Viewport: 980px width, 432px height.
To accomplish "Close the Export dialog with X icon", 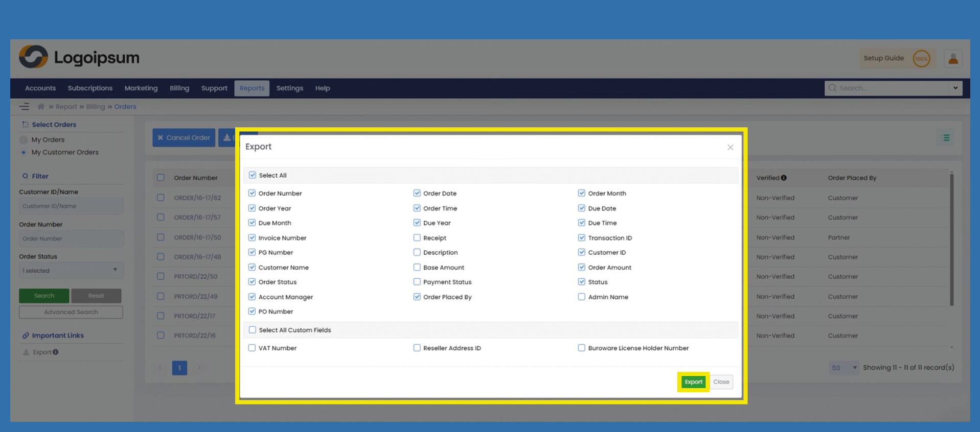I will 730,148.
